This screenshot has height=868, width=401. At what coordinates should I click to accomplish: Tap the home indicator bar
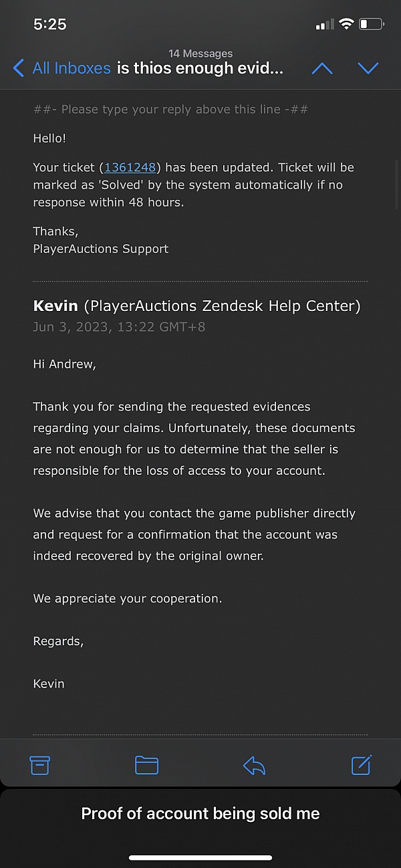click(200, 858)
